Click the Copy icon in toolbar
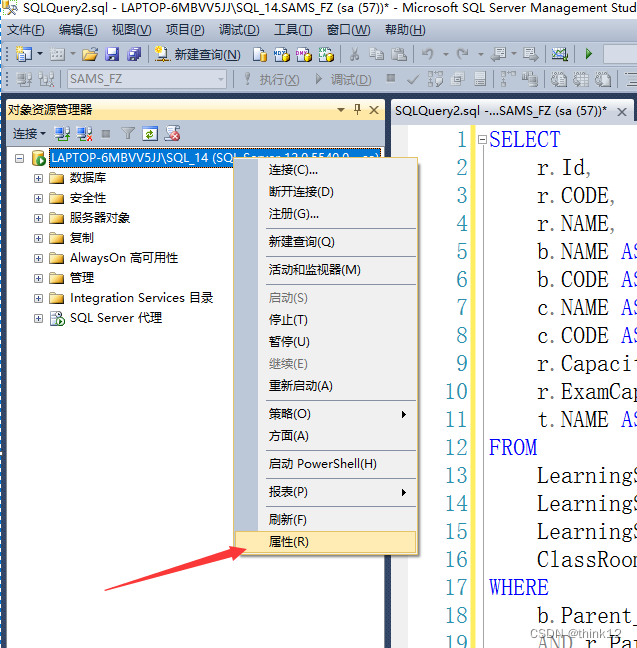Viewport: 637px width, 648px height. pyautogui.click(x=376, y=54)
